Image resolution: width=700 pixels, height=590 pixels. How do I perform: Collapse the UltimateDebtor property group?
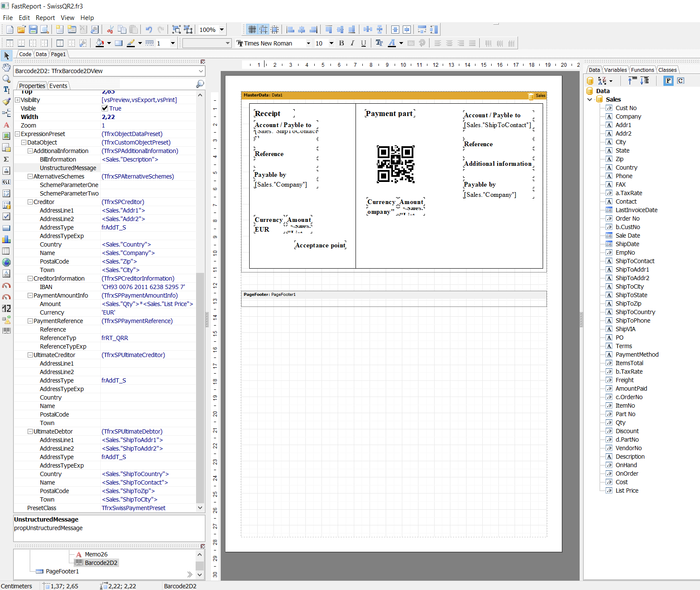(x=30, y=431)
